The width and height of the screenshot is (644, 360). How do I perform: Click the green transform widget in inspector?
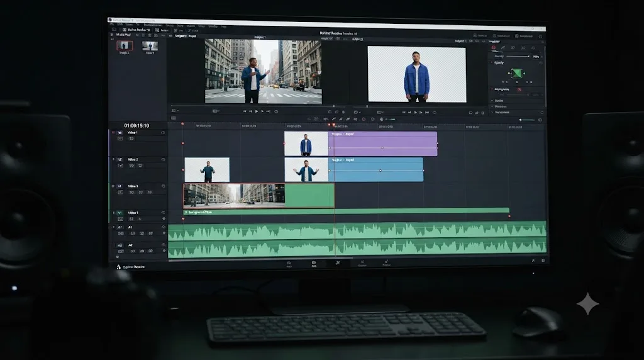tap(517, 74)
